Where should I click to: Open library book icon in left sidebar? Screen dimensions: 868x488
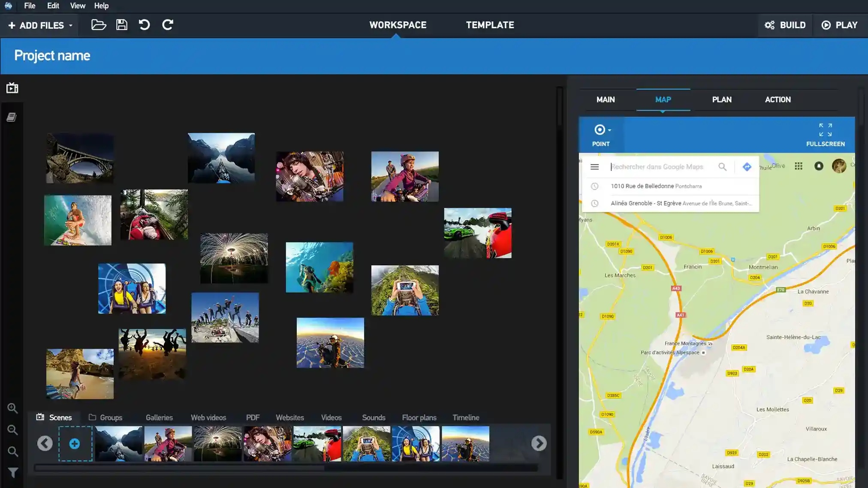point(12,117)
